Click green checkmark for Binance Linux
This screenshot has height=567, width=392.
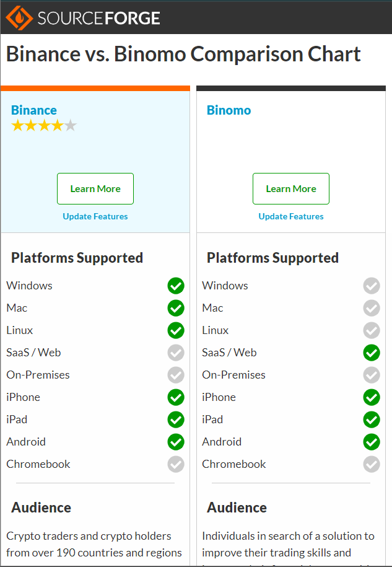click(x=176, y=330)
